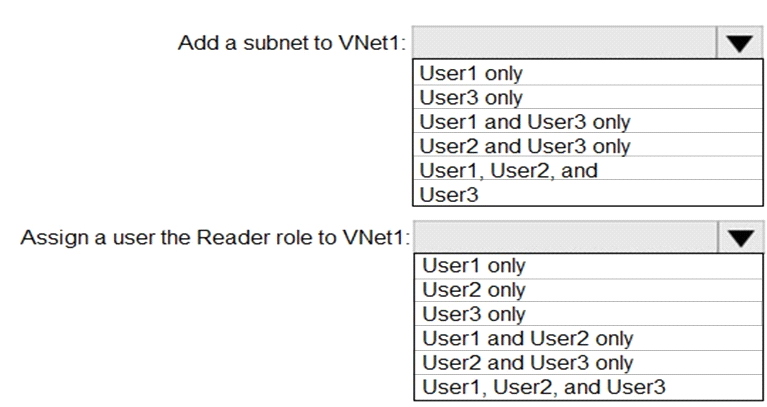767x407 pixels.
Task: Select User2 only in Reader role list
Action: (x=588, y=290)
